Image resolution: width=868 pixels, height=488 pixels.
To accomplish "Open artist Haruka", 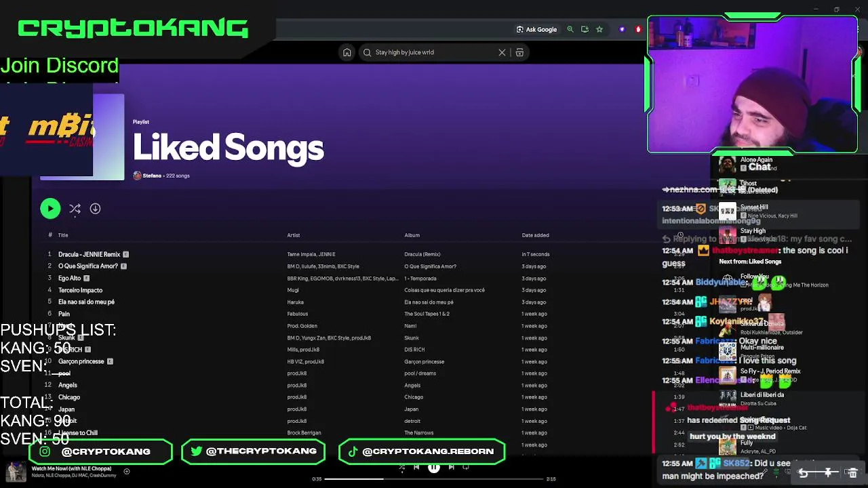I will (295, 302).
